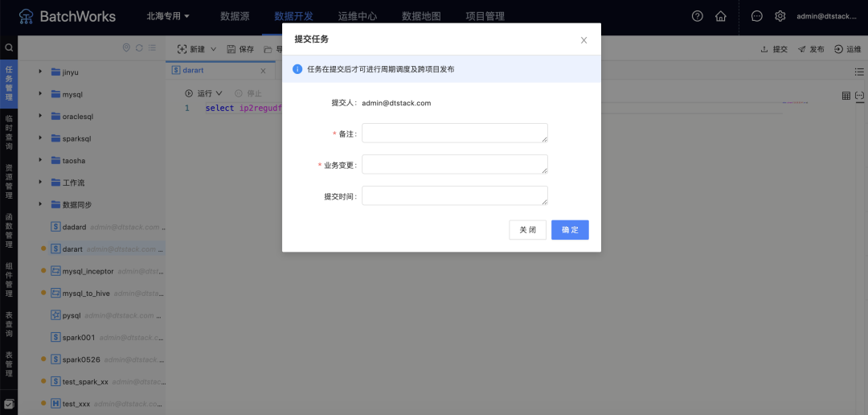
Task: Click the table grid icon at editor right
Action: [x=845, y=96]
